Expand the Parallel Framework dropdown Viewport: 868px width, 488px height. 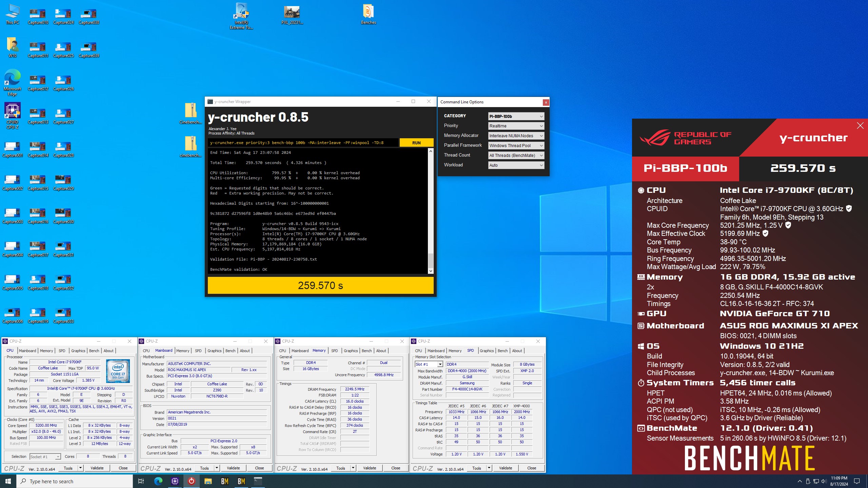click(x=516, y=145)
